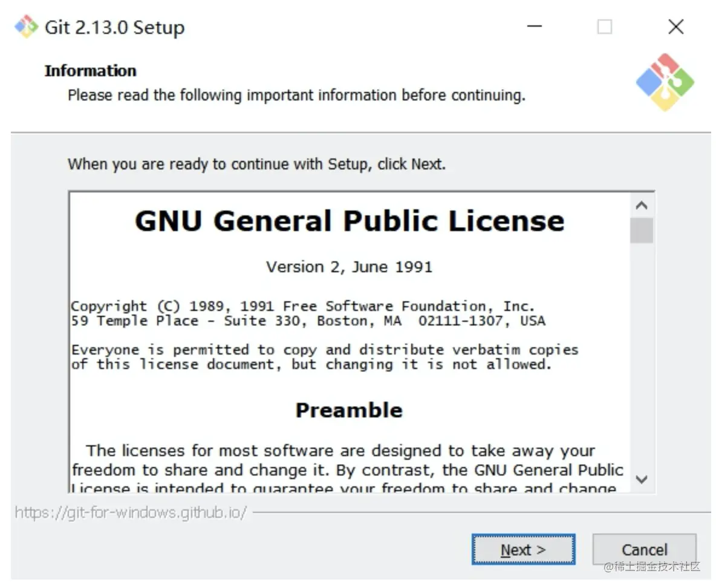Click the license scrollbar up arrow
The height and width of the screenshot is (588, 716).
click(642, 206)
